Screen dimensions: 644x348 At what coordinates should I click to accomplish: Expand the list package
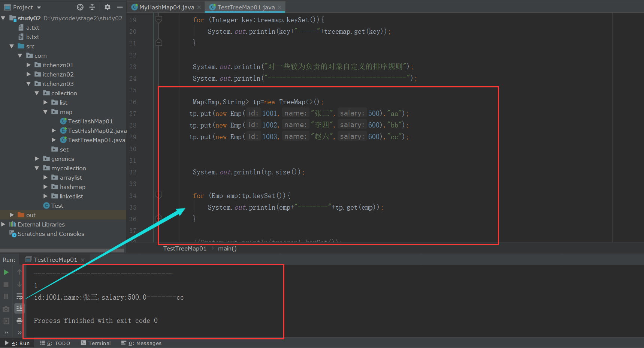coord(45,102)
